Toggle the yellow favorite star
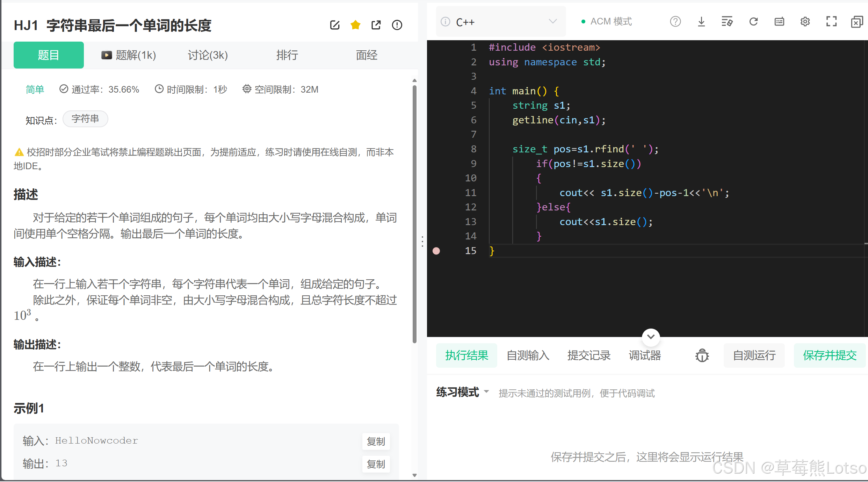Image resolution: width=868 pixels, height=482 pixels. [355, 25]
